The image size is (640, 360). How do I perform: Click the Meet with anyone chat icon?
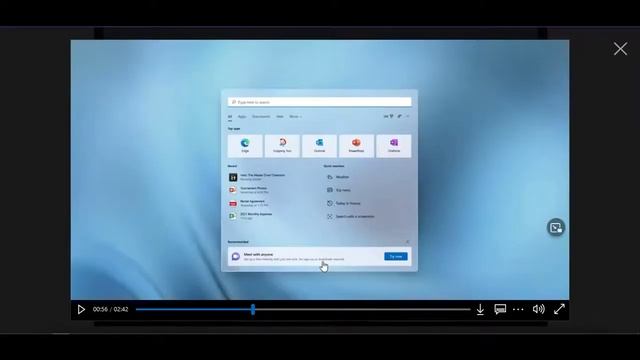click(x=236, y=256)
